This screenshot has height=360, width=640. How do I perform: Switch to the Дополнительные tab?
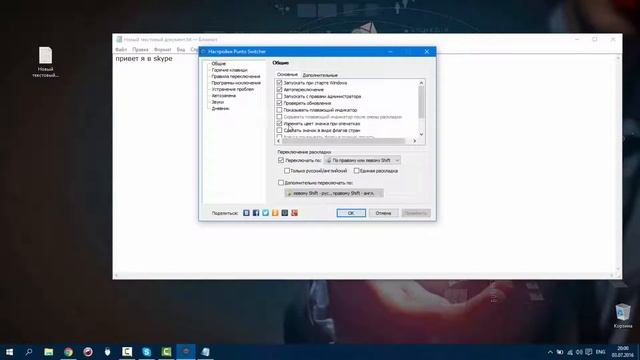coord(320,75)
